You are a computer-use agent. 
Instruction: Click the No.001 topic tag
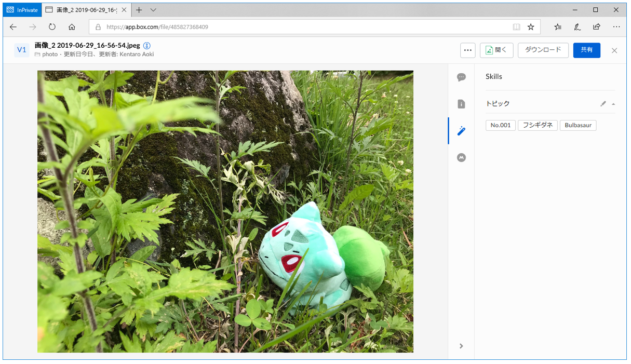click(x=501, y=125)
